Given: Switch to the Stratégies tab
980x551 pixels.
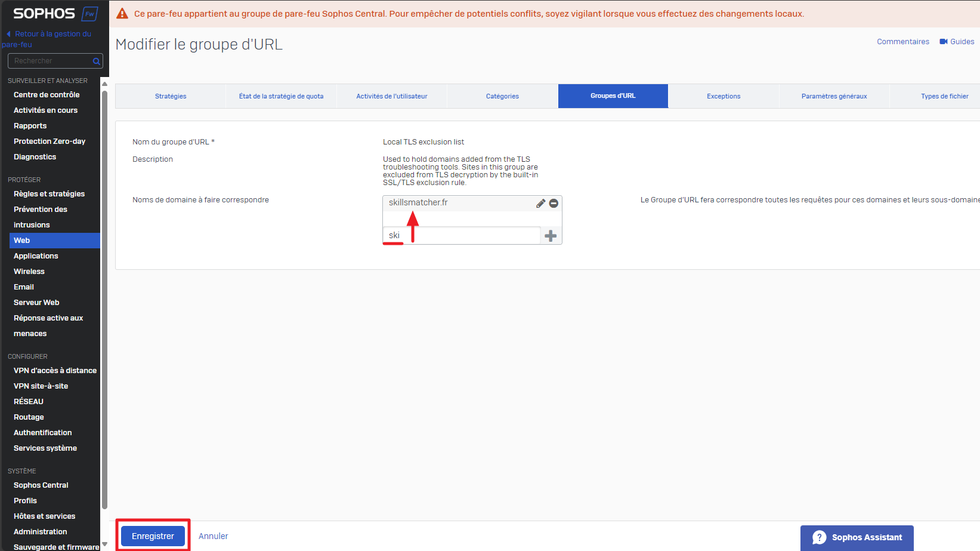Looking at the screenshot, I should click(171, 96).
